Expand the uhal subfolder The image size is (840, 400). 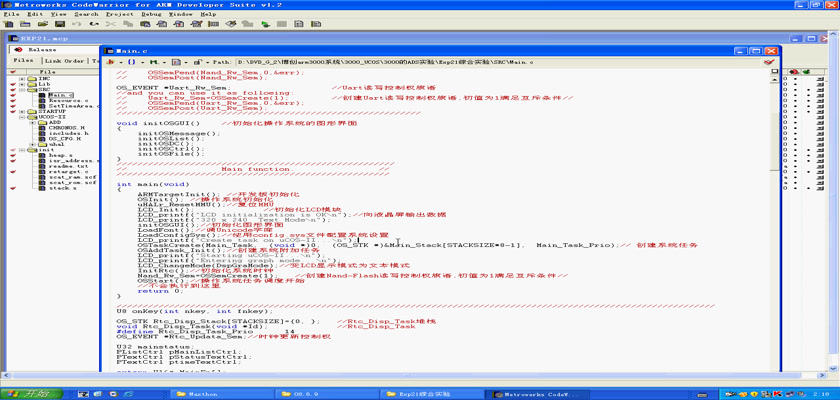point(33,144)
